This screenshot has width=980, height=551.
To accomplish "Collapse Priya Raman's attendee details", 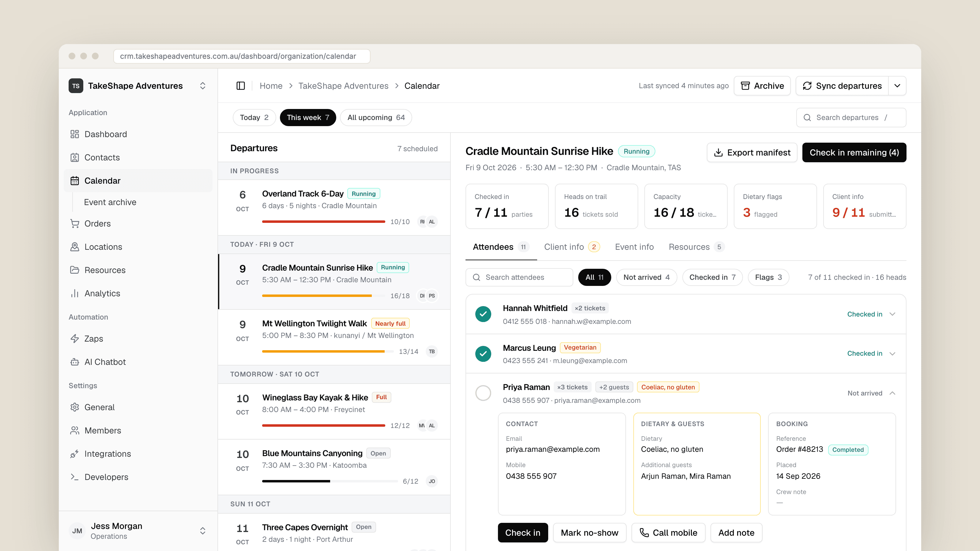I will pos(892,393).
